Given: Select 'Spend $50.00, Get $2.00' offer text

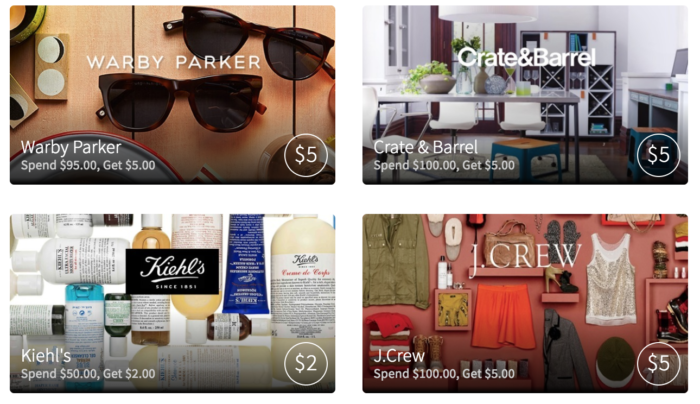Looking at the screenshot, I should (88, 374).
